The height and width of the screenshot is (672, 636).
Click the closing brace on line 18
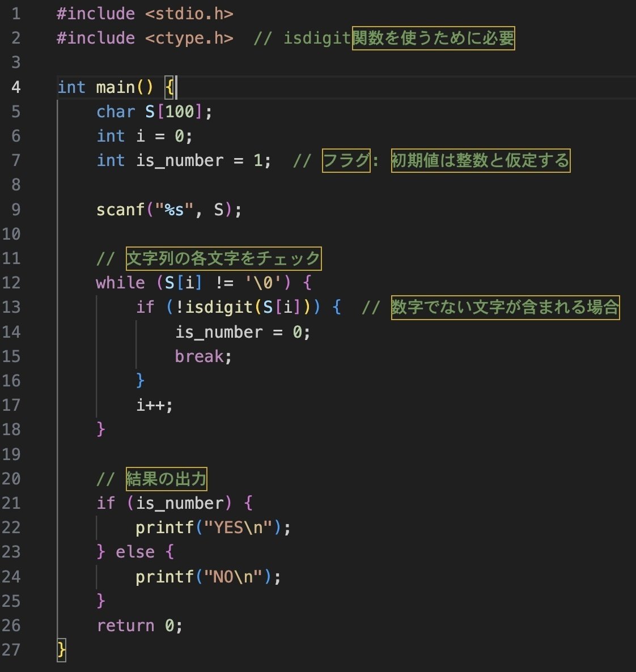[101, 429]
